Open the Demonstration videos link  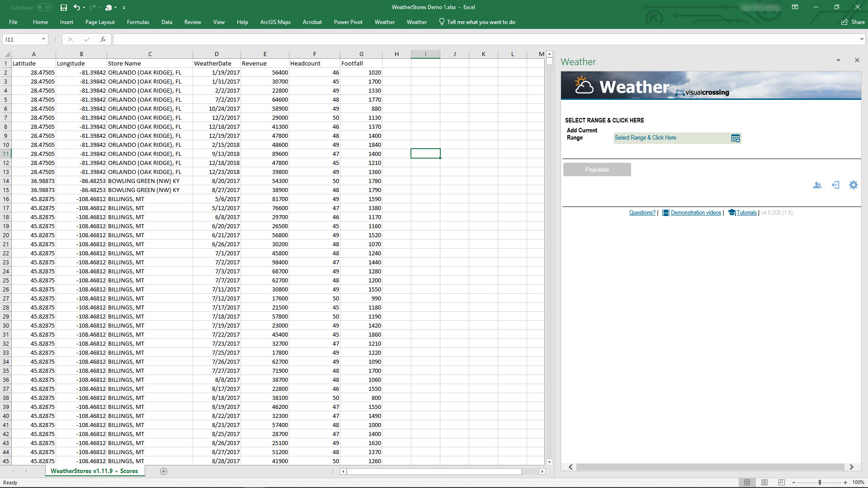(x=696, y=213)
